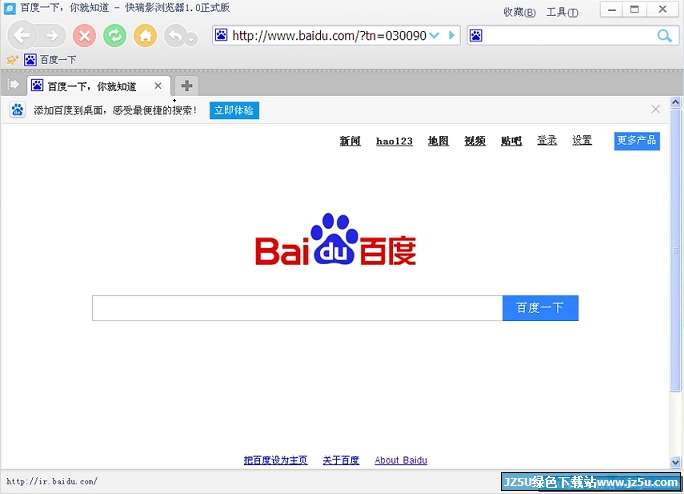
Task: Click the Baidu paw icon in notification bar
Action: click(17, 110)
